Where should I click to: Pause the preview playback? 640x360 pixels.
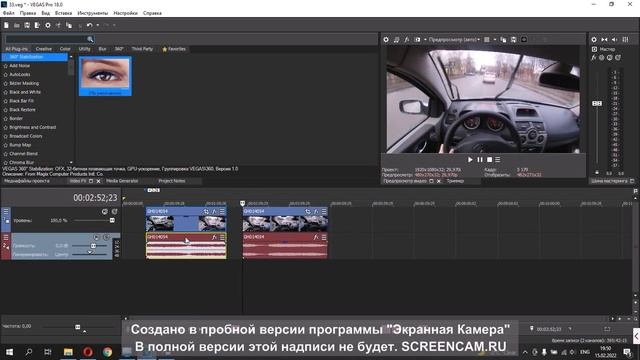pyautogui.click(x=480, y=160)
